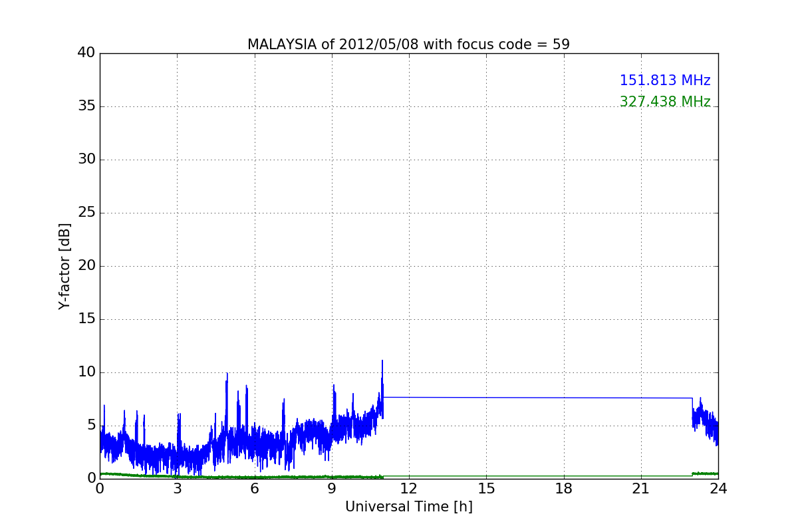The width and height of the screenshot is (798, 532).
Task: Click y-axis tick label 40
Action: 86,53
